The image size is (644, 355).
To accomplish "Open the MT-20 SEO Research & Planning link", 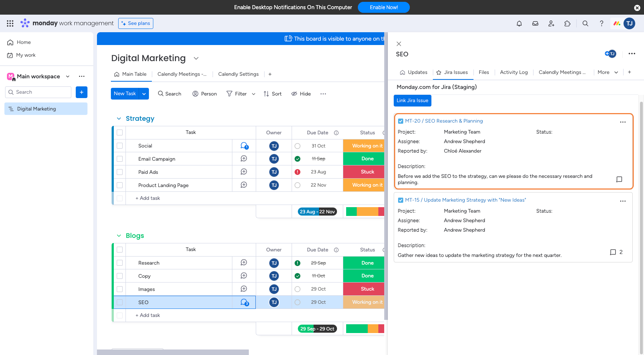I will tap(443, 121).
